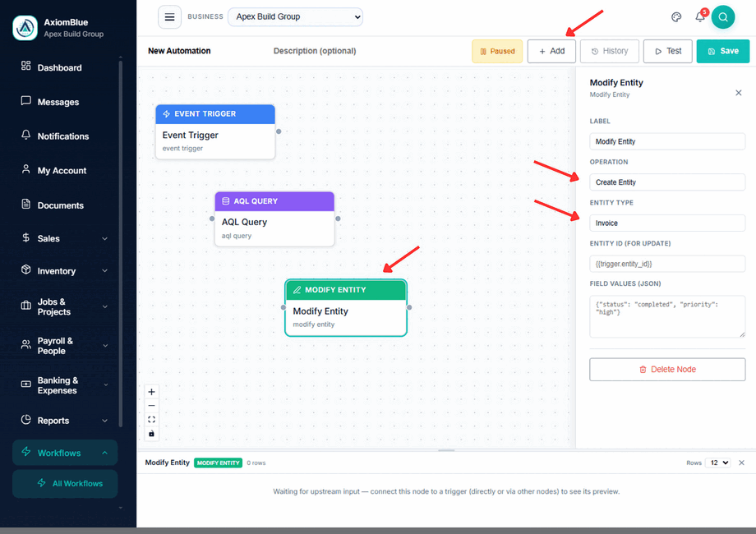Viewport: 756px width, 534px height.
Task: Click the Messages sidebar icon
Action: pos(26,101)
